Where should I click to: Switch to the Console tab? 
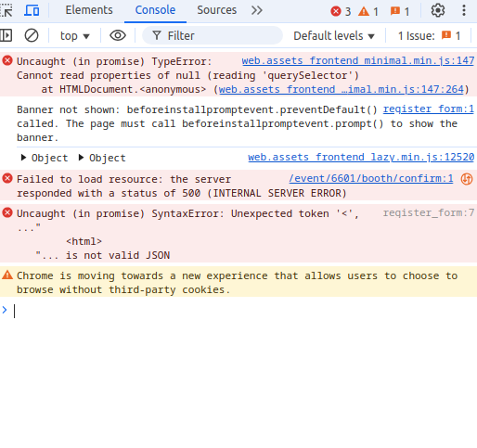[155, 10]
